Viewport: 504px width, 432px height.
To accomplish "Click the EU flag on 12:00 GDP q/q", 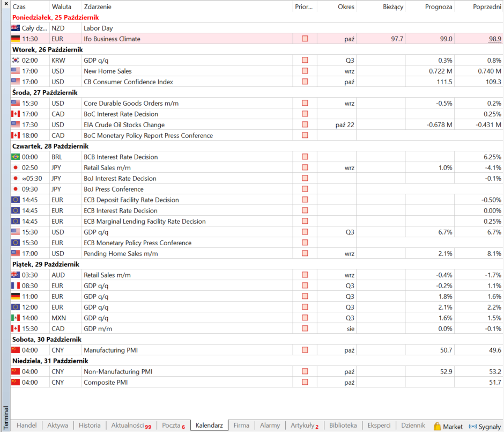I will coord(16,307).
